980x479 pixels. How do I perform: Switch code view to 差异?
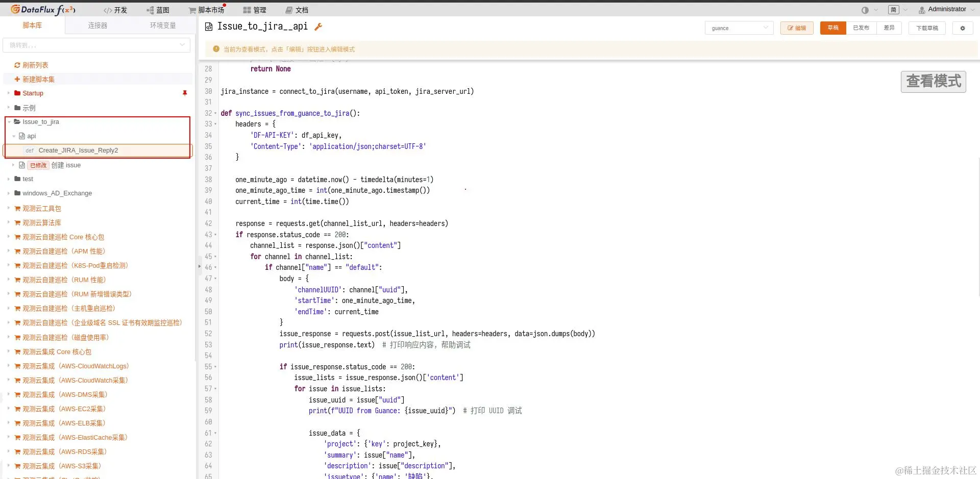(x=889, y=28)
